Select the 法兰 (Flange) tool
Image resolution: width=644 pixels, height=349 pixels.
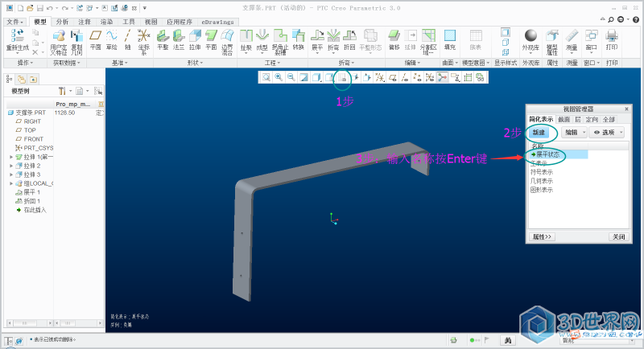coord(179,39)
